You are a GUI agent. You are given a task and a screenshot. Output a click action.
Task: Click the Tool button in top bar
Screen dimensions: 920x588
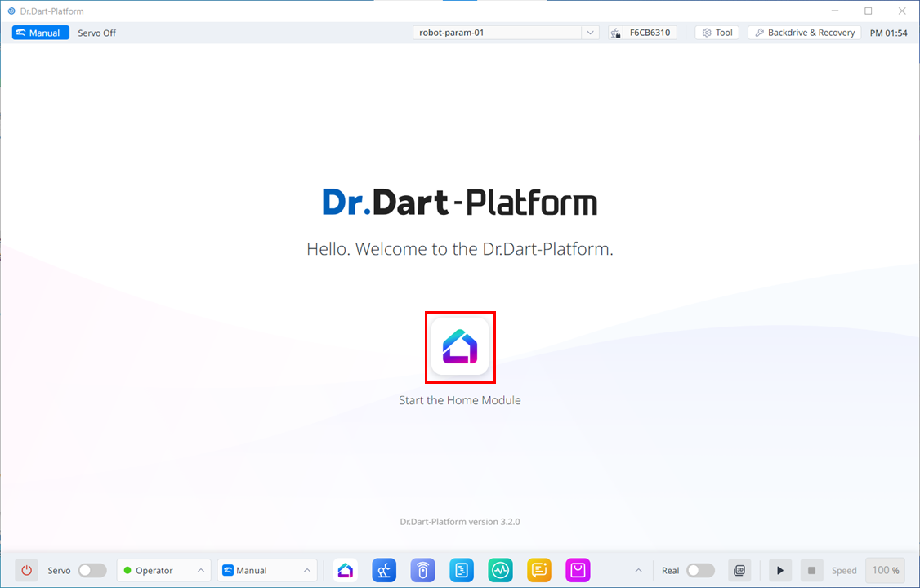point(717,33)
